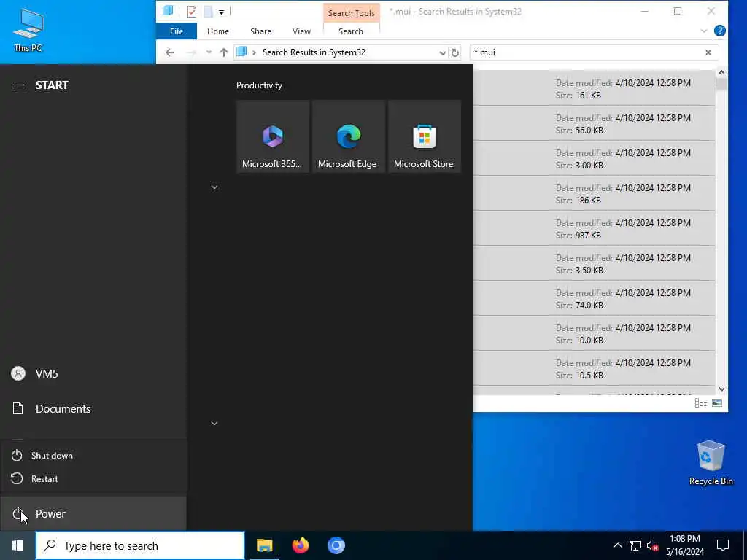Select the 10.0 KB result file
Screen dimensions: 747x560
coord(594,334)
